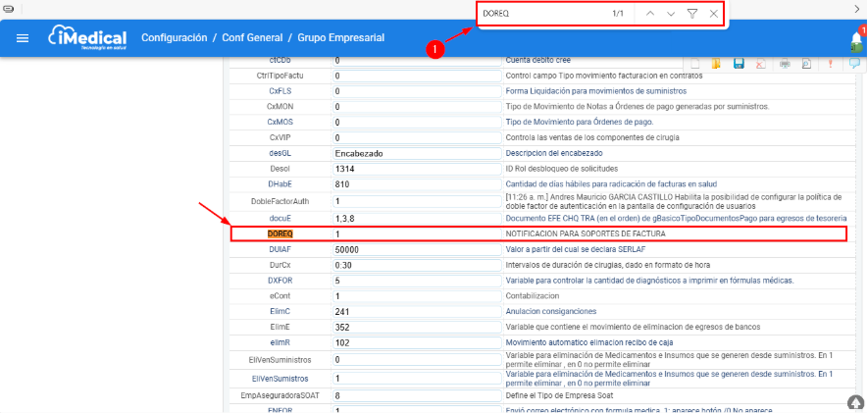Click the red exclamation mark icon
The image size is (868, 413).
pos(830,64)
